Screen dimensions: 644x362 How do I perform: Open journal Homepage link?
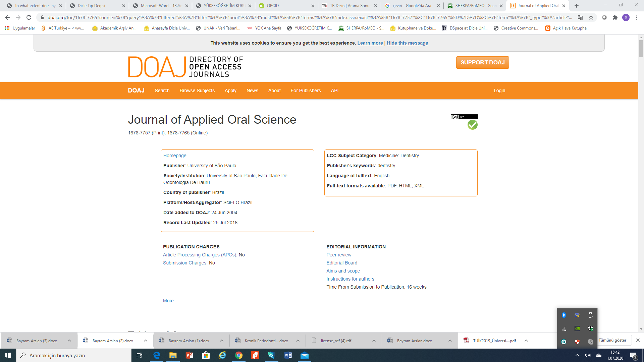coord(175,156)
